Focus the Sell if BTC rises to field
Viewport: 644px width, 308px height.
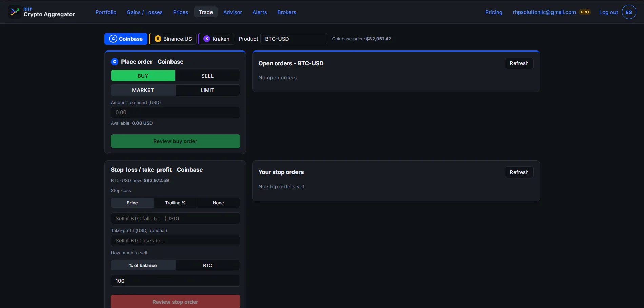point(175,241)
